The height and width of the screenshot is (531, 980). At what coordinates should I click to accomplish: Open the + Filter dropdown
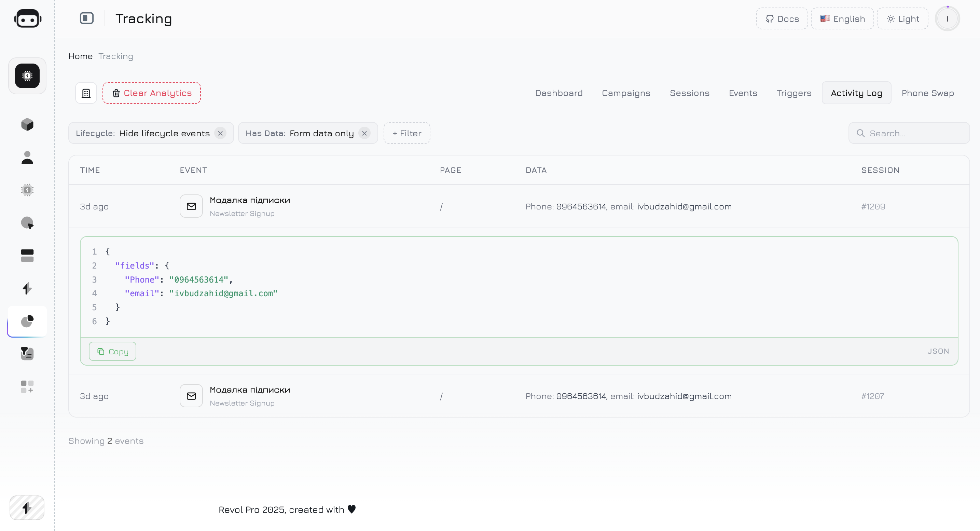[407, 133]
